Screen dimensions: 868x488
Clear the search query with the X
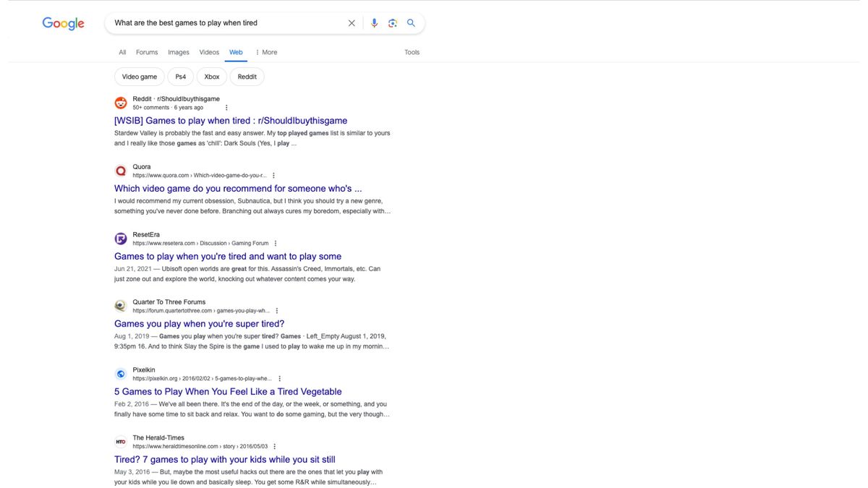(352, 22)
